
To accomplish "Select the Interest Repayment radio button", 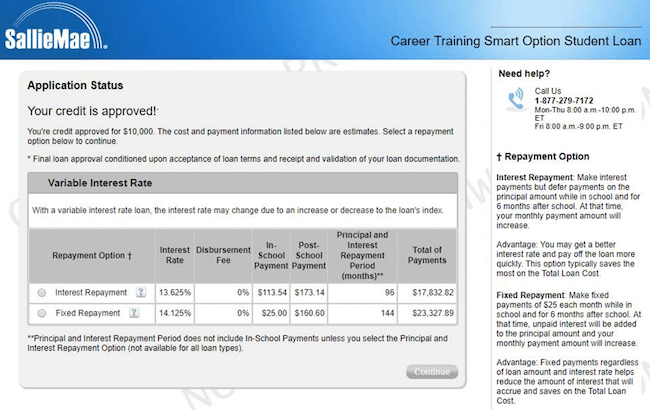I will tap(41, 293).
